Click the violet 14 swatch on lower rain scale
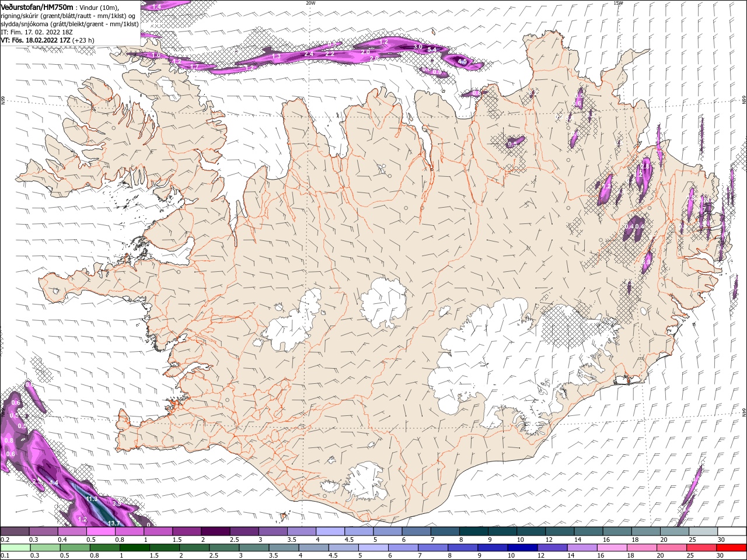 581,547
